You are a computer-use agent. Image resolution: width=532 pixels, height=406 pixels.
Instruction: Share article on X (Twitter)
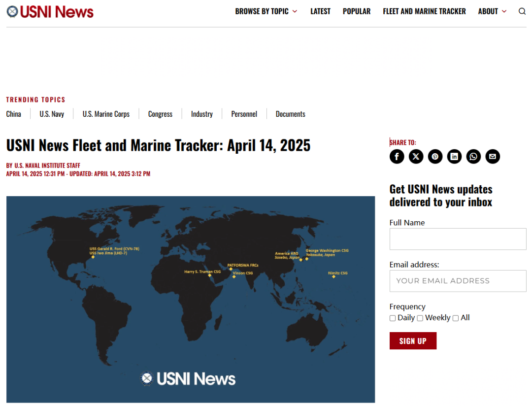(416, 157)
